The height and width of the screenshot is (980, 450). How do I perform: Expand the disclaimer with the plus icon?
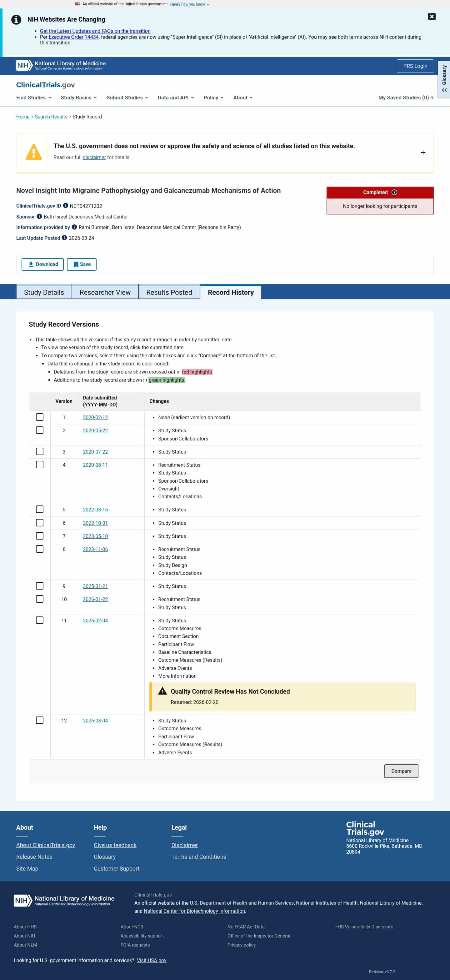click(422, 153)
